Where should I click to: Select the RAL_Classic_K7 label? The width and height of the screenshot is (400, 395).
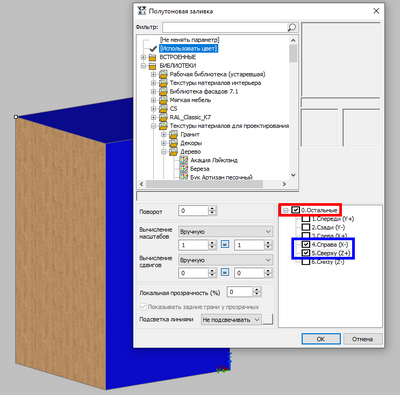coord(190,117)
